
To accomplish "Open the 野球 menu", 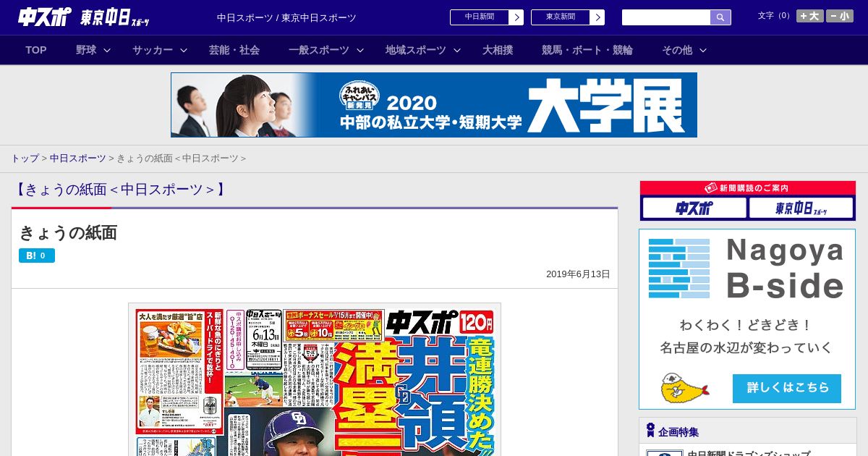I will tap(86, 50).
